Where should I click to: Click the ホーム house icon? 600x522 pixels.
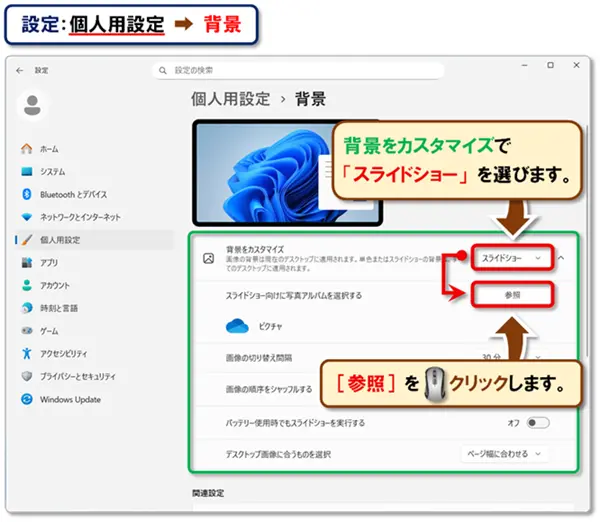[26, 148]
